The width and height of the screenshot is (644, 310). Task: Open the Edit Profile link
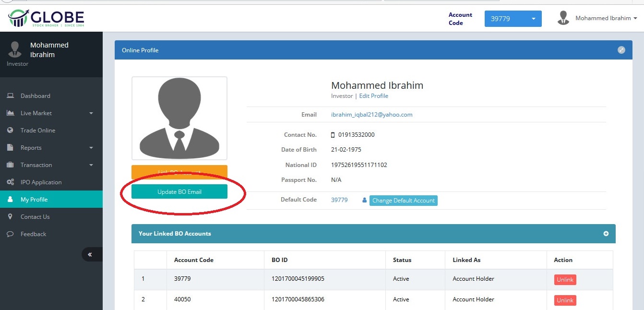coord(373,96)
